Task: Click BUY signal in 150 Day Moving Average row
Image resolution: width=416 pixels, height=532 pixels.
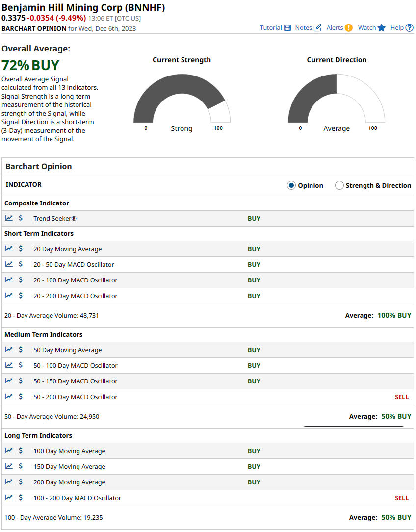Action: (x=254, y=466)
